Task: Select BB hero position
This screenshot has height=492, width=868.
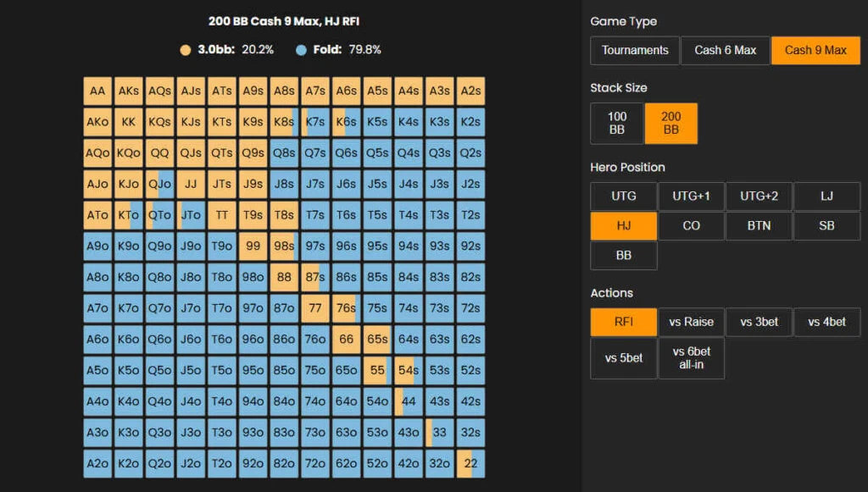Action: click(623, 256)
